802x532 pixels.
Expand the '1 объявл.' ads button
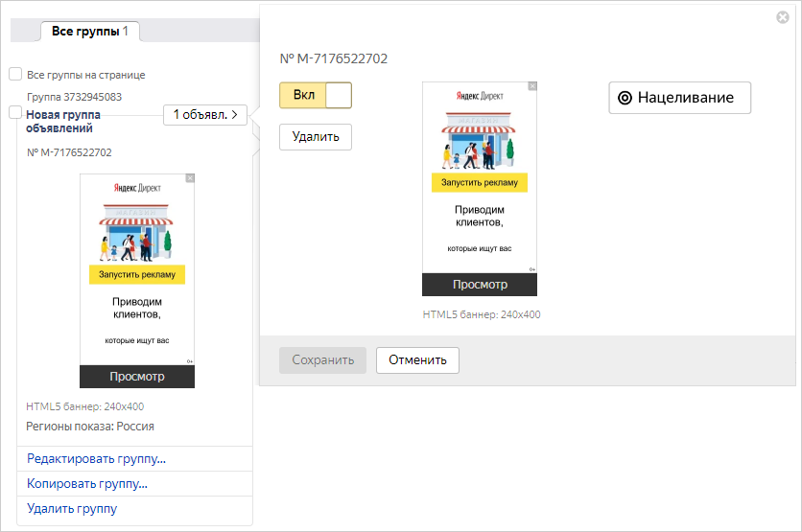[205, 115]
